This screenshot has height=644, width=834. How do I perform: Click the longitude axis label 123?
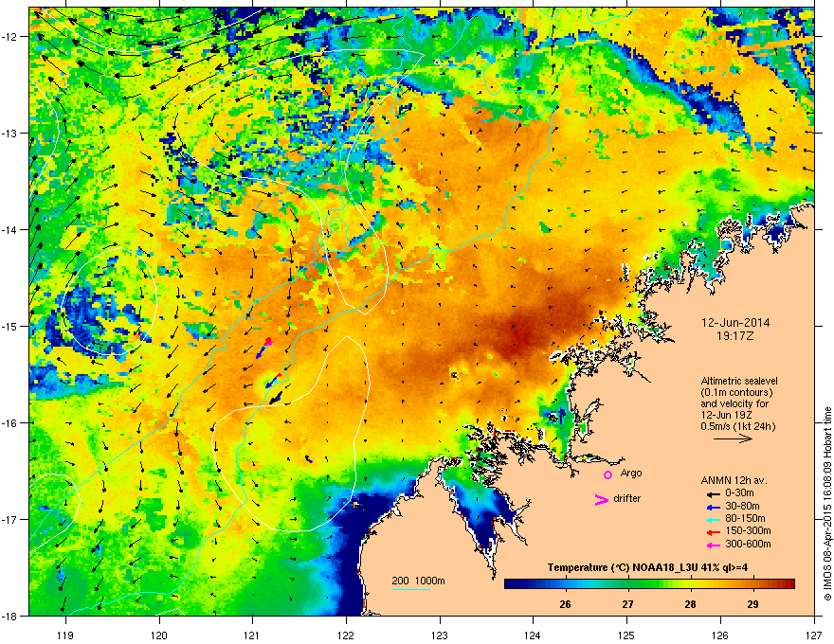coord(440,635)
